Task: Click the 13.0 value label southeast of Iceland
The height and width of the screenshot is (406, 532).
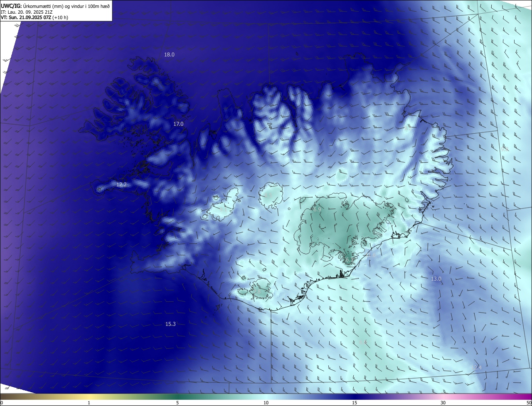Action: click(436, 279)
